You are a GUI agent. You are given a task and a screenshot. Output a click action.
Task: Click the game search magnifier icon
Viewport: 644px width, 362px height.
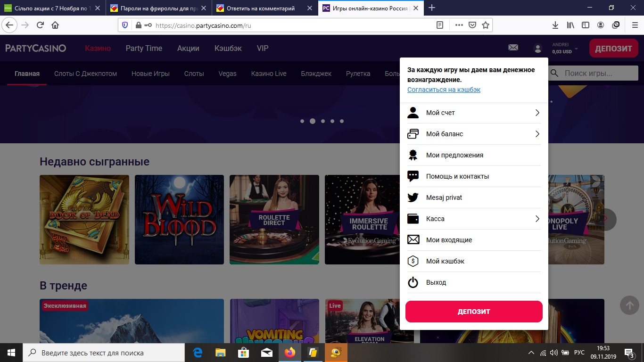pyautogui.click(x=555, y=73)
